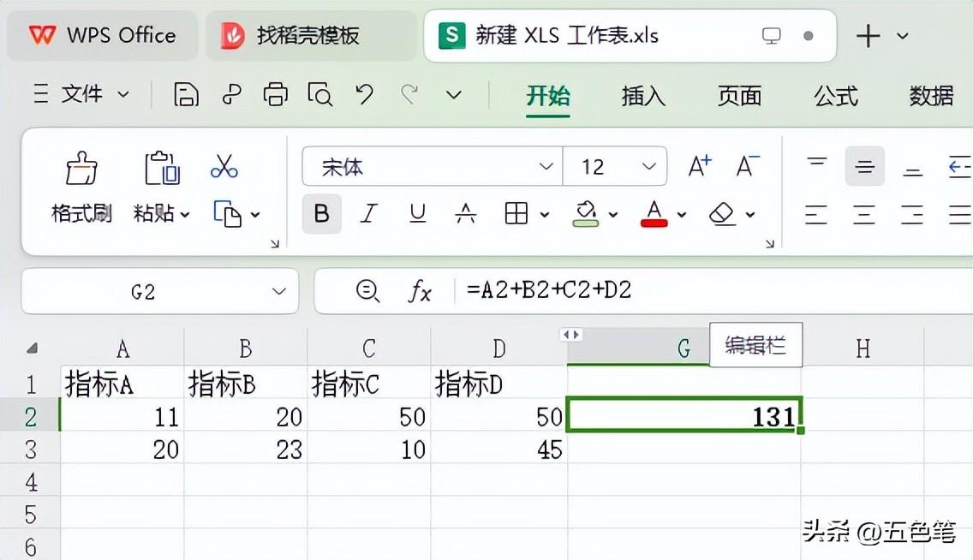973x560 pixels.
Task: Open the 文件 menu
Action: point(81,95)
